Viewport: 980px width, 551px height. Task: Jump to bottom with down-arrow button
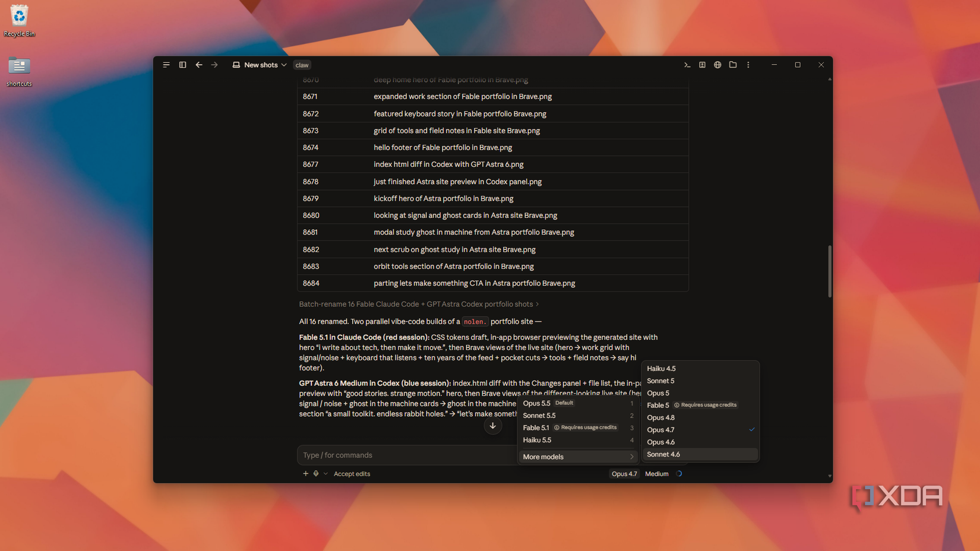click(492, 426)
